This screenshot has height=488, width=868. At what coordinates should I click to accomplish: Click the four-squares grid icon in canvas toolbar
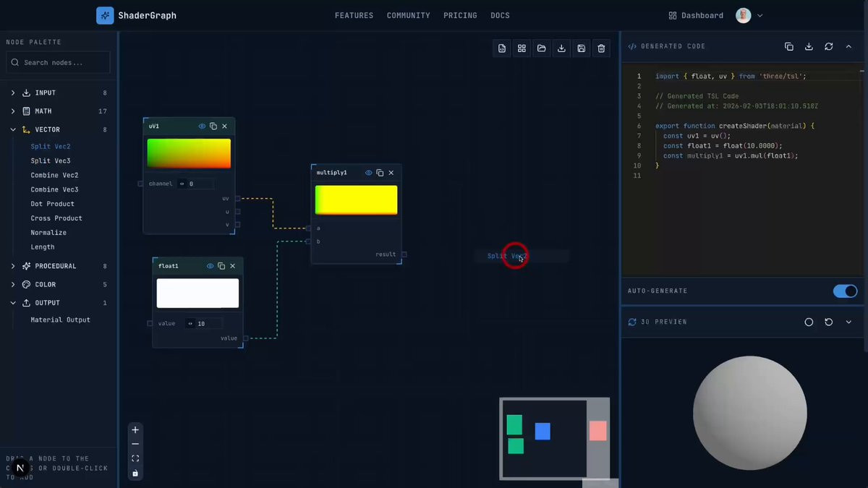click(x=522, y=48)
